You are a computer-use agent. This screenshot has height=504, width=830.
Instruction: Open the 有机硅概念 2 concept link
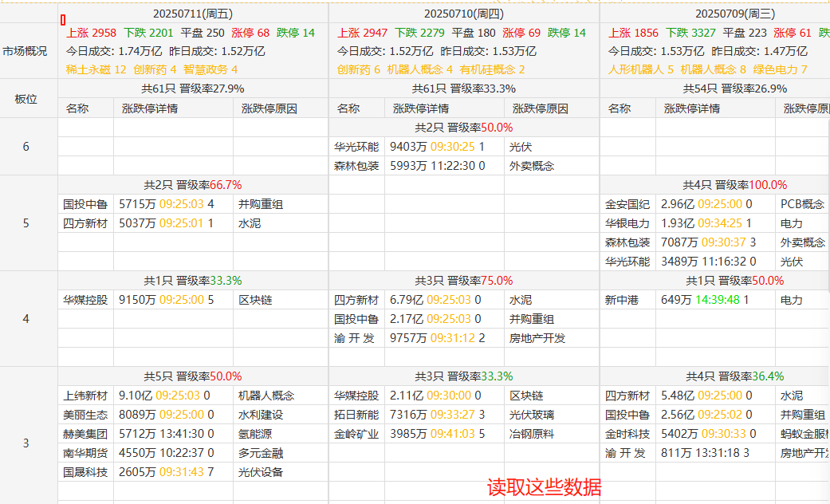pos(492,69)
